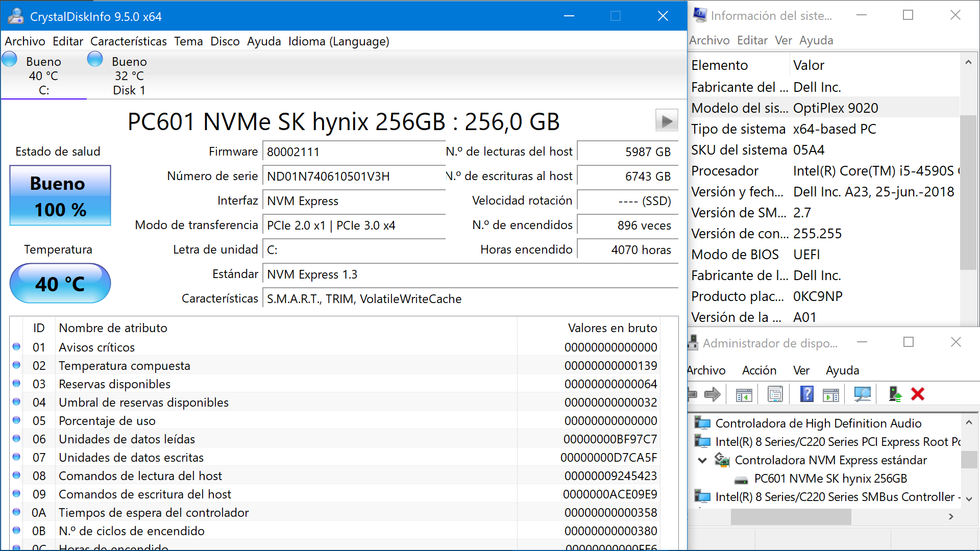Open the Archivo menu in CrystalDiskInfo

pyautogui.click(x=25, y=41)
